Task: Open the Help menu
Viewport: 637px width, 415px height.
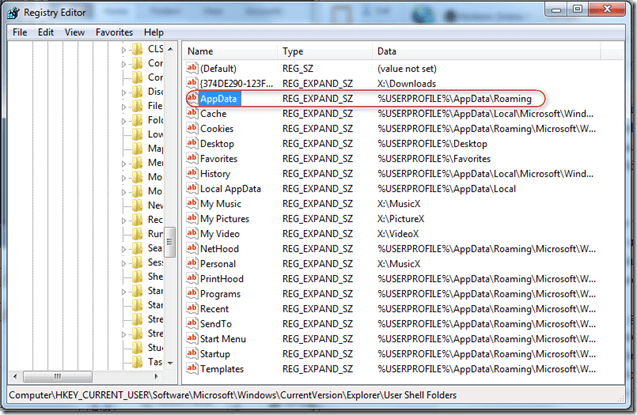Action: coord(153,32)
